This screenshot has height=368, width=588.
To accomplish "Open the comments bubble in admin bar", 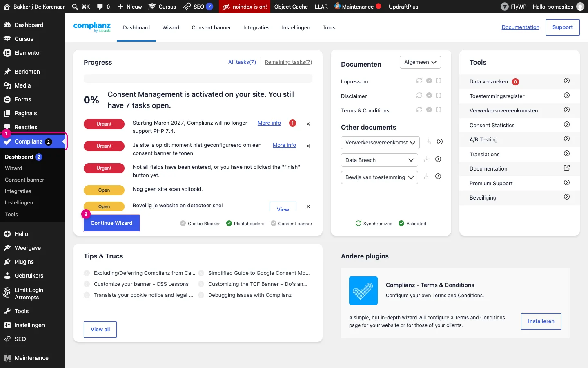I will 100,7.
